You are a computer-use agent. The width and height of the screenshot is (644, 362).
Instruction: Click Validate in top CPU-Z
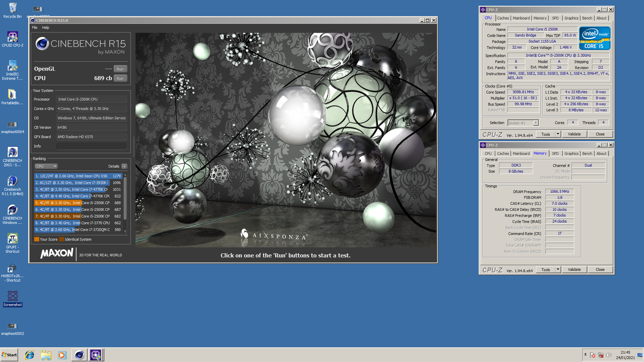coord(574,134)
